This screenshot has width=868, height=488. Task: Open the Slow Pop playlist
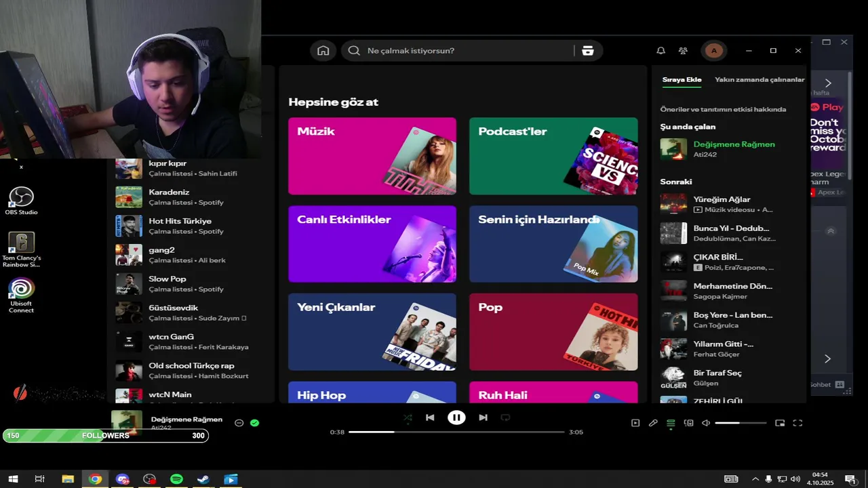coord(193,283)
